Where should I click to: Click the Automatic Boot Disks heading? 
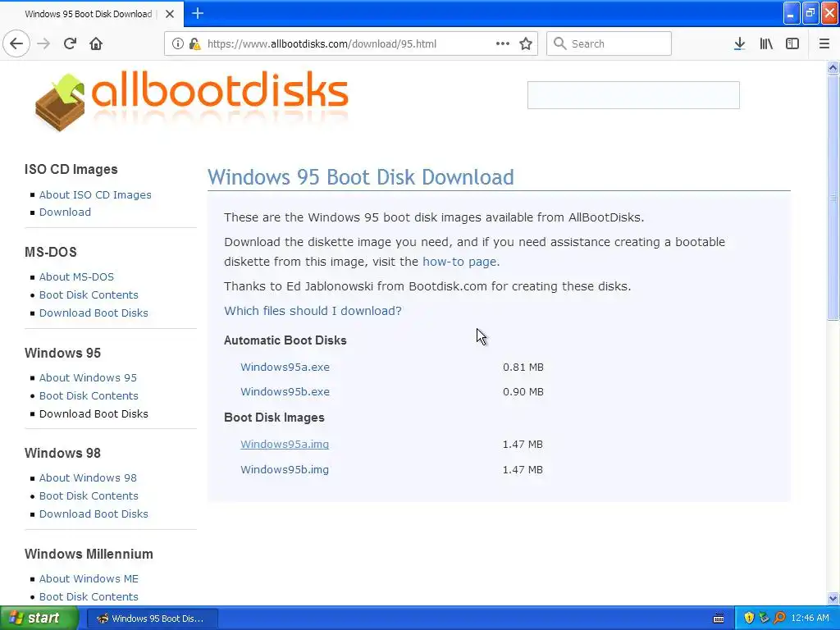click(x=285, y=340)
